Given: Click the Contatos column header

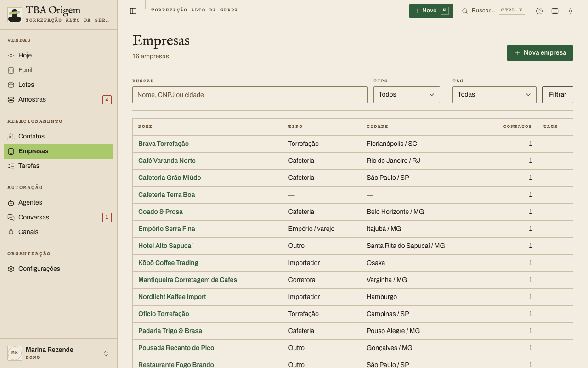Looking at the screenshot, I should pyautogui.click(x=518, y=126).
